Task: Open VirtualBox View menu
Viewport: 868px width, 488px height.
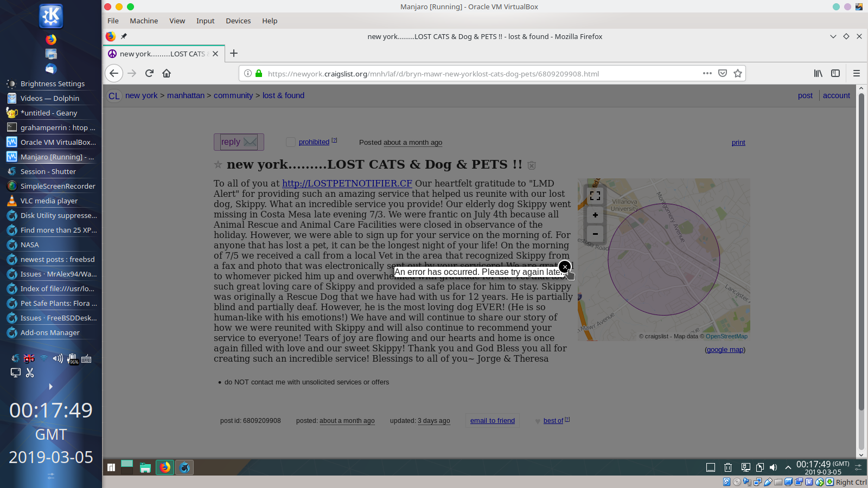Action: 177,21
